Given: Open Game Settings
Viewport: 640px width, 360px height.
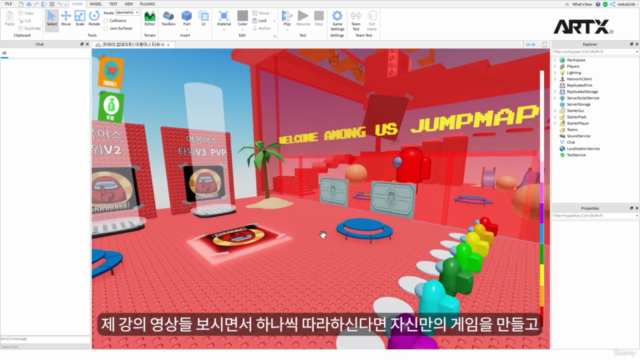Looking at the screenshot, I should [x=337, y=20].
